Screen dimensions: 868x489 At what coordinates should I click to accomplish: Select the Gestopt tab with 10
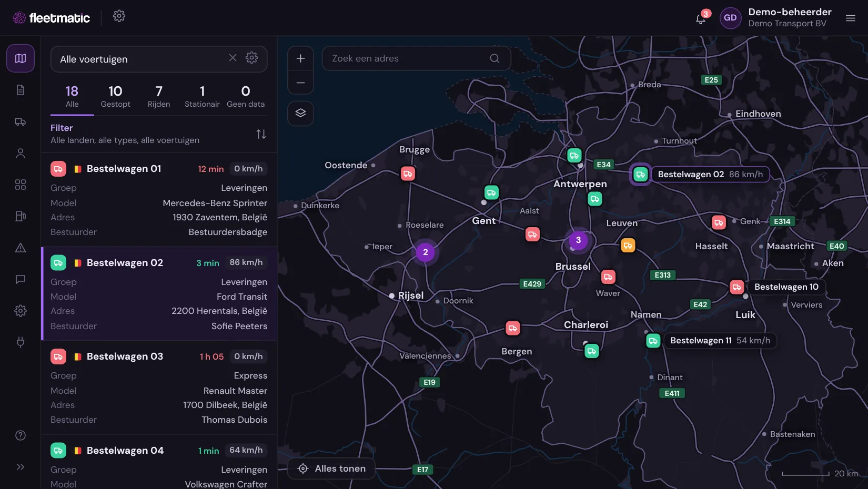[115, 97]
